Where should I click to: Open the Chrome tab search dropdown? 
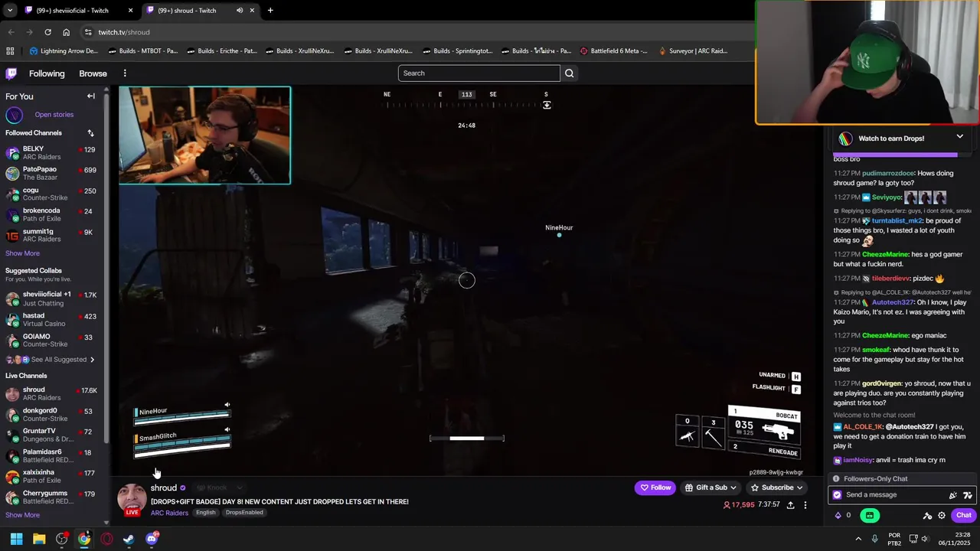click(x=10, y=11)
